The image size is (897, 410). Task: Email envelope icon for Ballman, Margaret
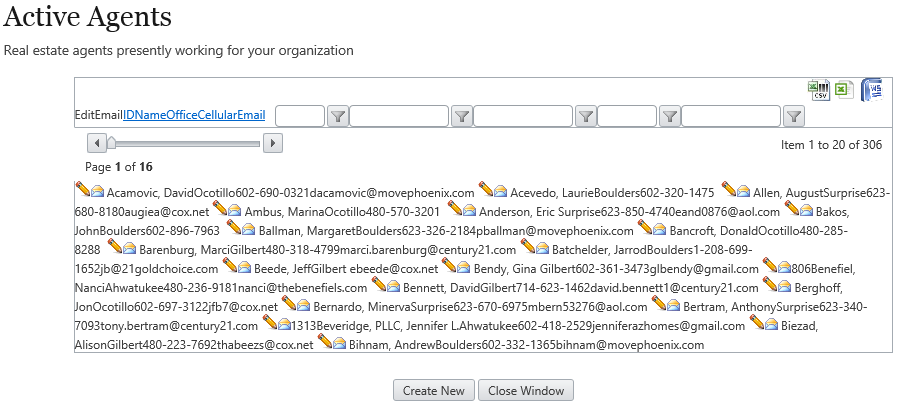248,229
